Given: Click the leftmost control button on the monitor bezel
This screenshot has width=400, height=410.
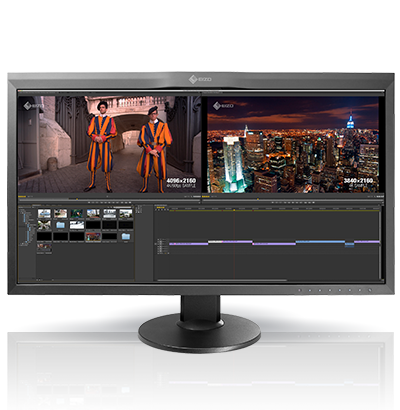Looking at the screenshot, I should coord(299,290).
